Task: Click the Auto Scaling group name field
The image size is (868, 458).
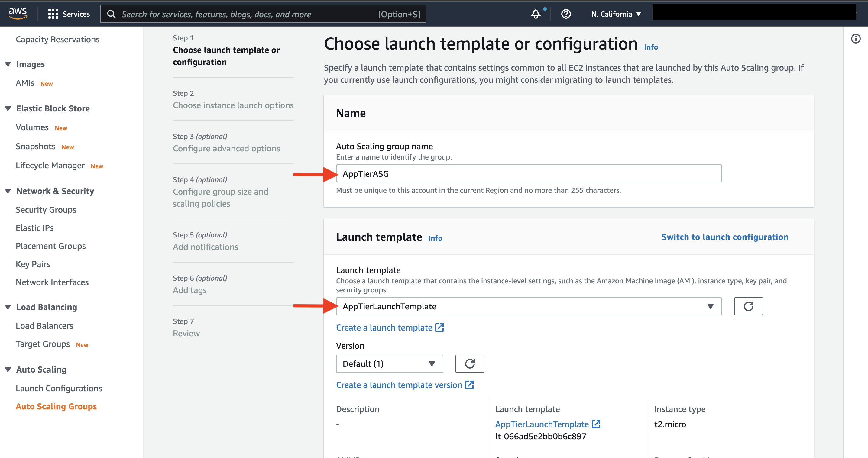Action: [528, 173]
